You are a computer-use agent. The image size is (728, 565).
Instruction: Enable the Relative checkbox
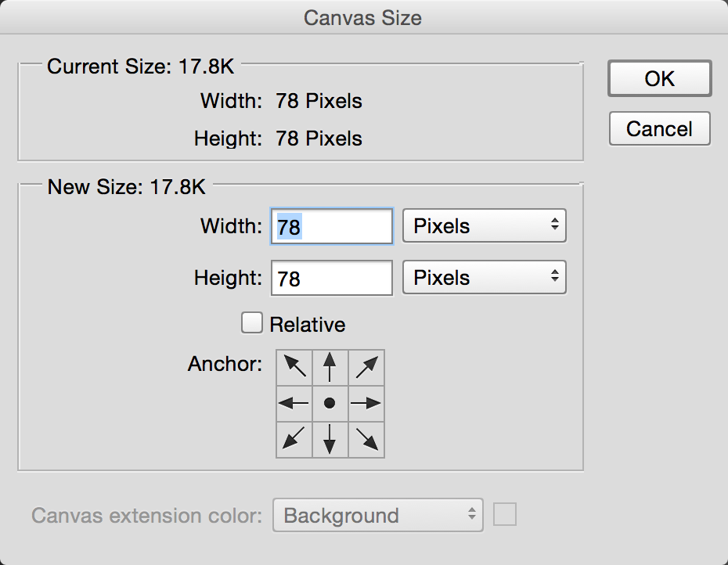pos(252,322)
